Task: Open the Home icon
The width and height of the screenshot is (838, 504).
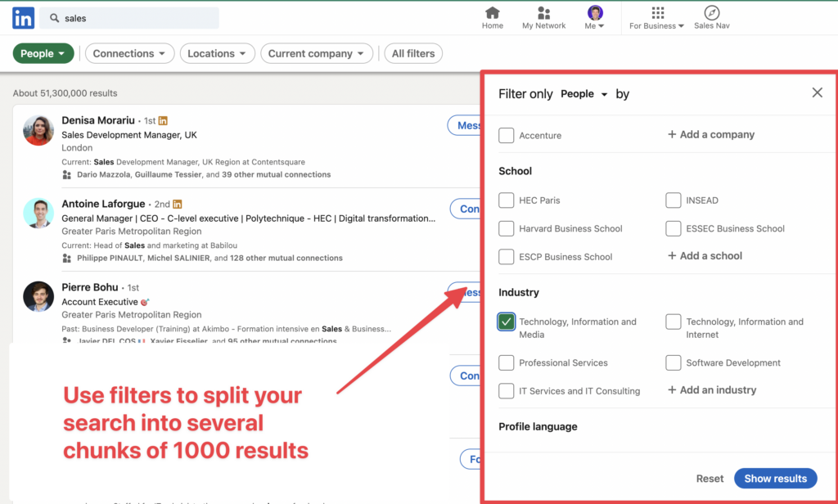Action: 492,13
